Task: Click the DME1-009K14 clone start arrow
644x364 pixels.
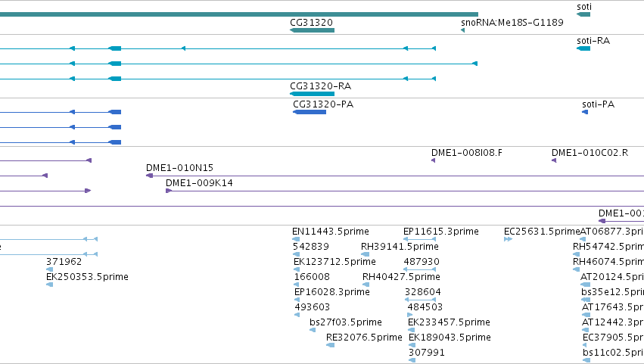Action: [169, 191]
